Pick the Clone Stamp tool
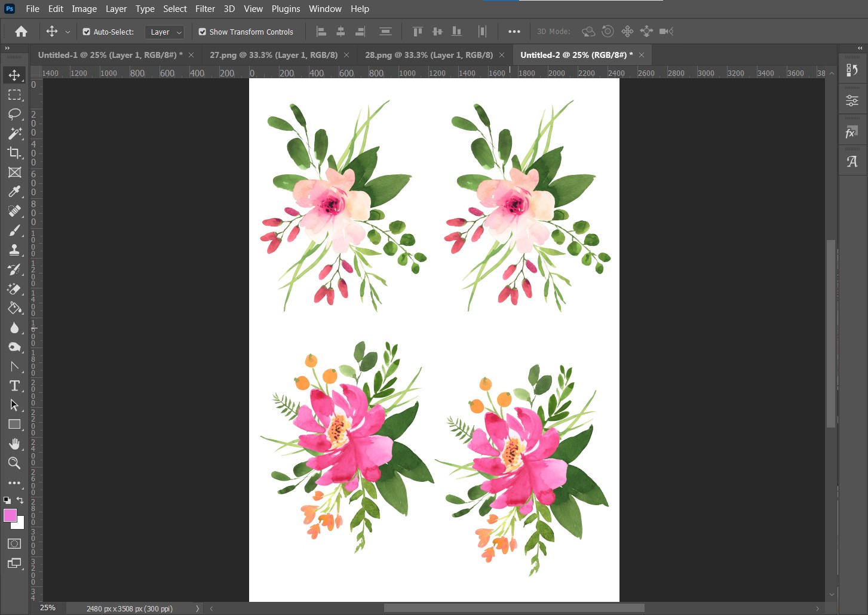This screenshot has height=615, width=868. point(14,250)
